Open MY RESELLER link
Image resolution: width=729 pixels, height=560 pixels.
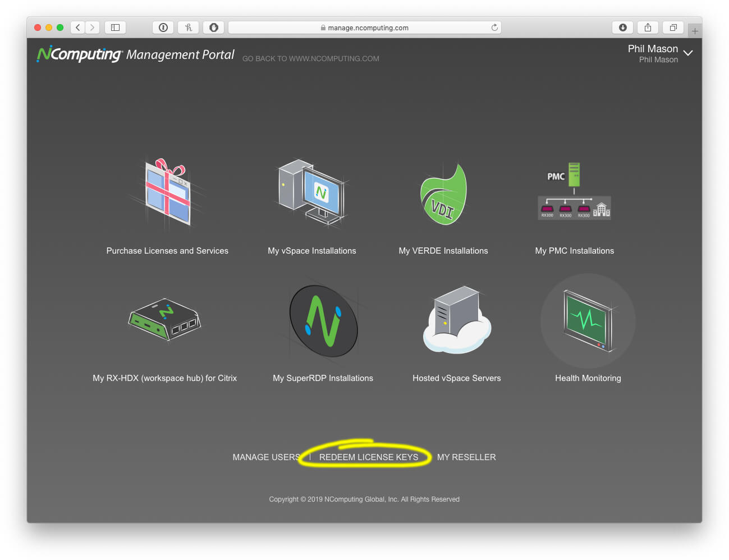click(x=466, y=457)
